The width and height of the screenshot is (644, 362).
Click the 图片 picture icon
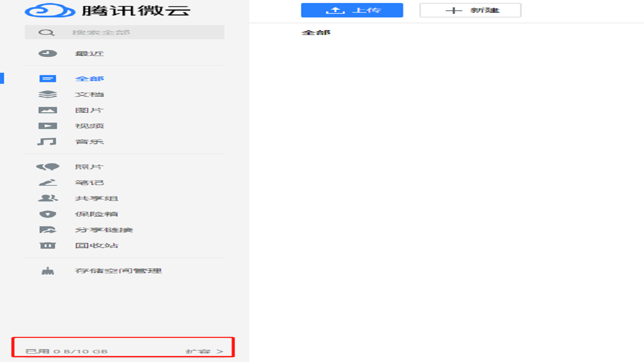tap(48, 110)
